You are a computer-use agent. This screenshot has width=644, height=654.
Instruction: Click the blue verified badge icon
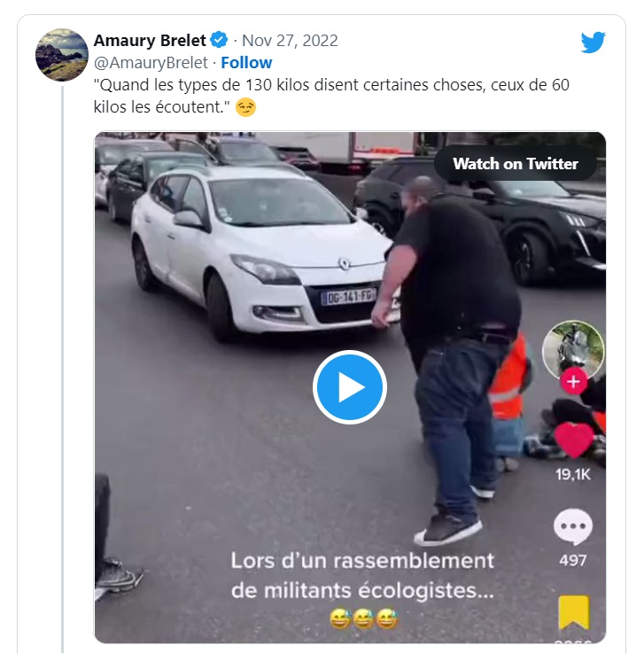[219, 40]
